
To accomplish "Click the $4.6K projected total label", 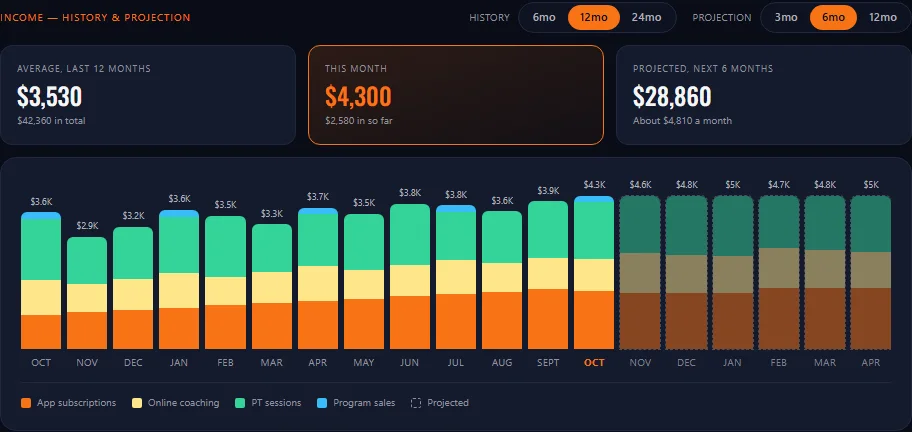I will point(640,185).
